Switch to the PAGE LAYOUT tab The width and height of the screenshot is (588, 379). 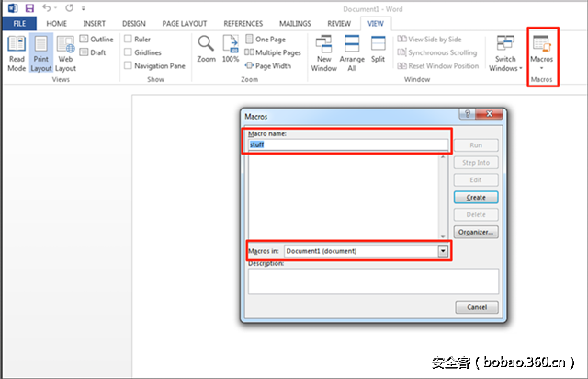point(185,24)
